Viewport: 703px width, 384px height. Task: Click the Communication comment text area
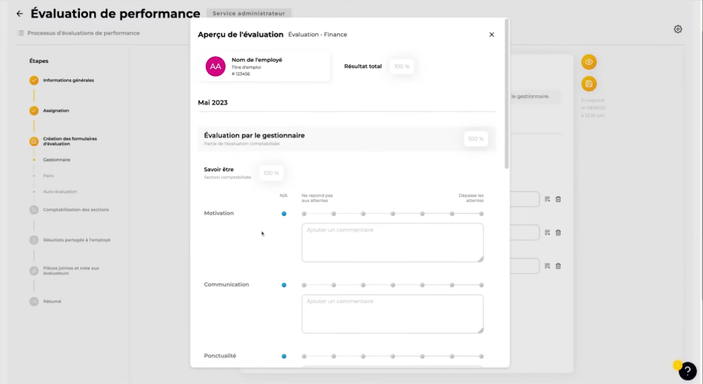tap(392, 314)
